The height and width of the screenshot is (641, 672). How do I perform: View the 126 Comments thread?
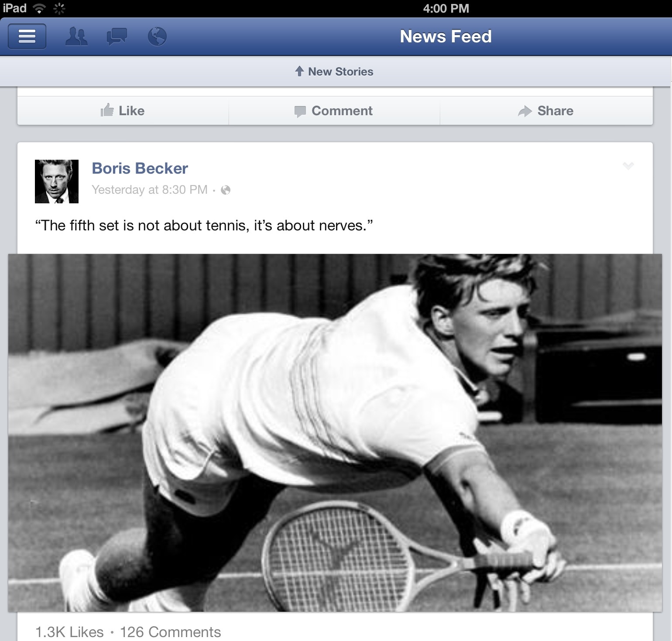pos(170,632)
